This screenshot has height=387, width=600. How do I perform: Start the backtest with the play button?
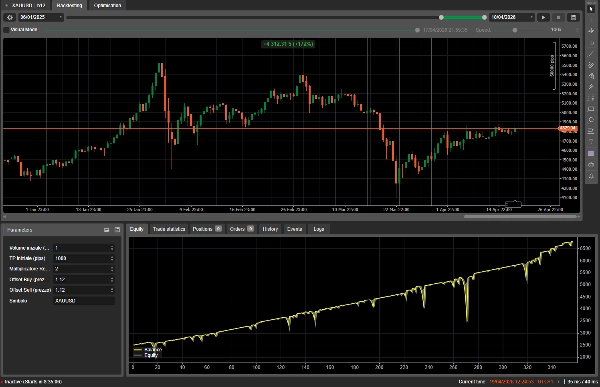[543, 17]
